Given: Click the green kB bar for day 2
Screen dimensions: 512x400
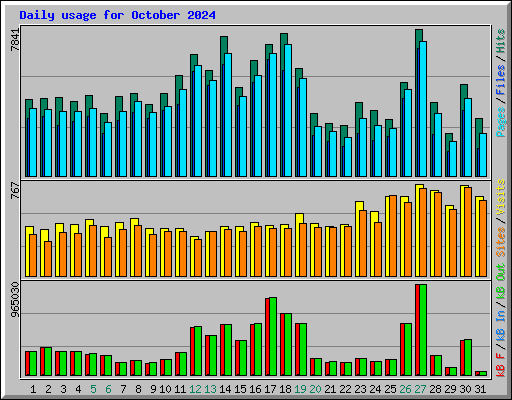Looking at the screenshot, I should tap(48, 362).
